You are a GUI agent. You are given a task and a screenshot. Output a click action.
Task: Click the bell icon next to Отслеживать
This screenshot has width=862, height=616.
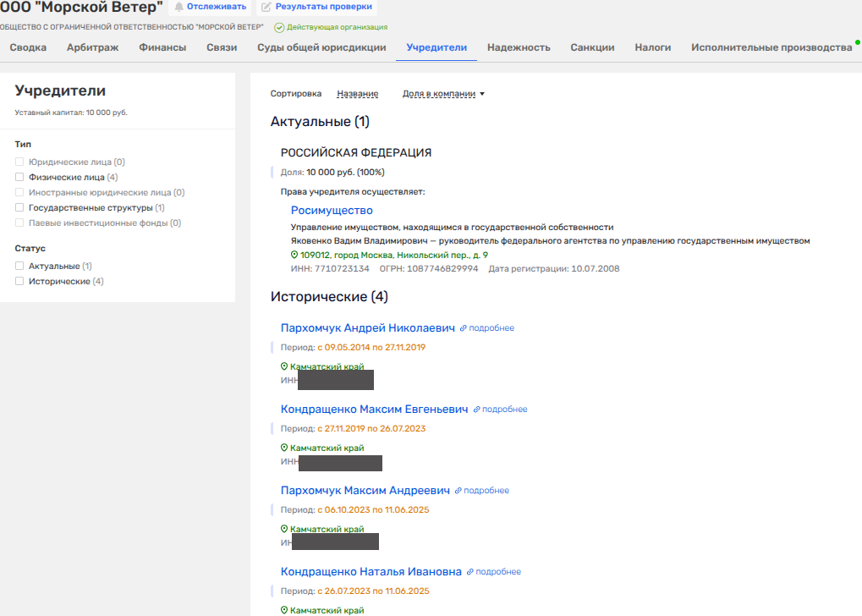click(178, 7)
